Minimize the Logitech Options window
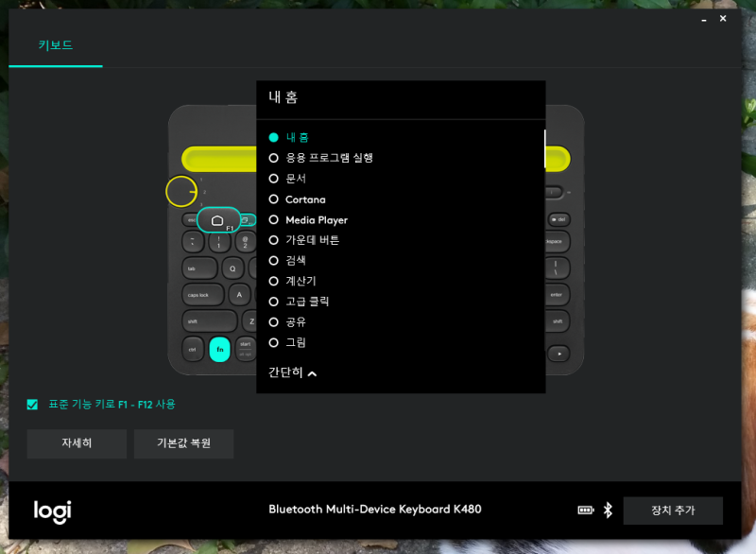Viewport: 756px width, 554px height. [x=704, y=20]
